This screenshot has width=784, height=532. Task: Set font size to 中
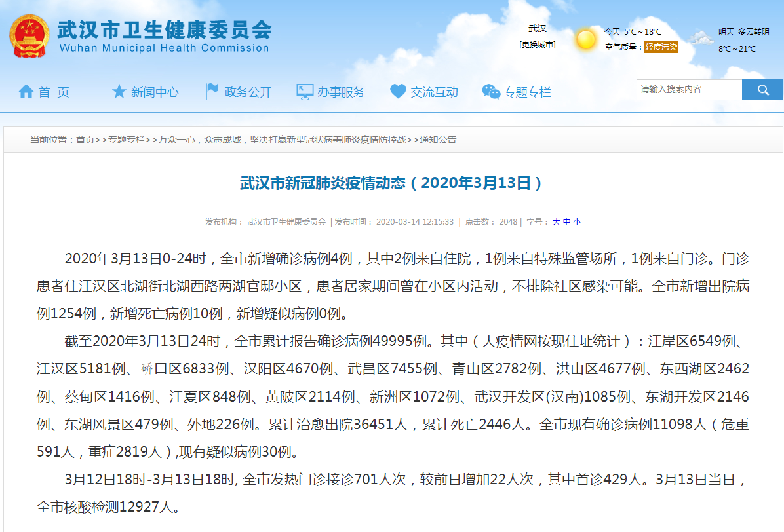[566, 222]
